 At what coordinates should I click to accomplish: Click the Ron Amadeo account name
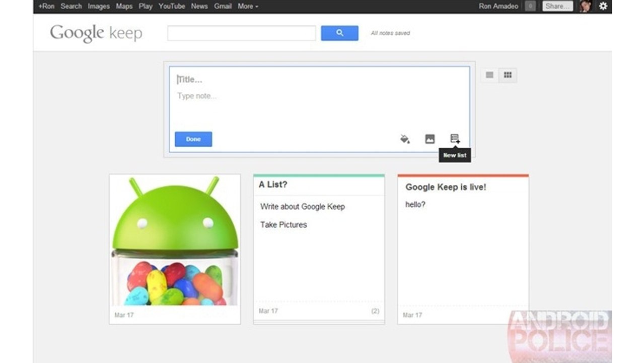pos(498,6)
